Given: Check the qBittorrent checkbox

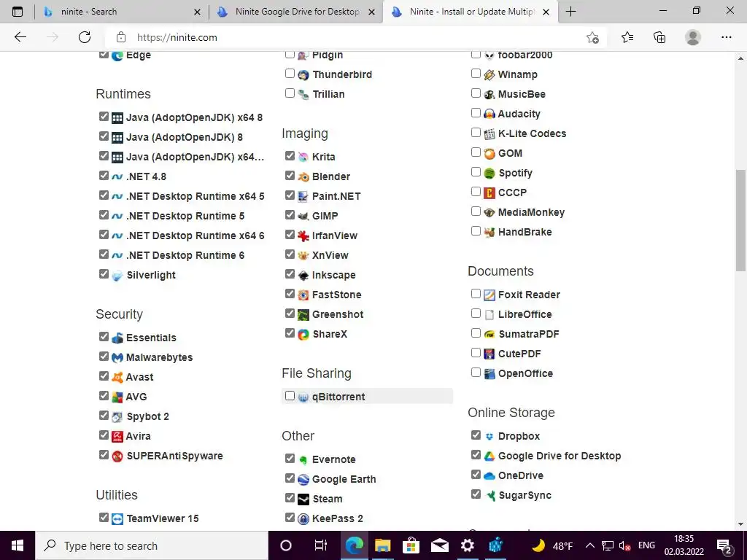Looking at the screenshot, I should pos(290,396).
